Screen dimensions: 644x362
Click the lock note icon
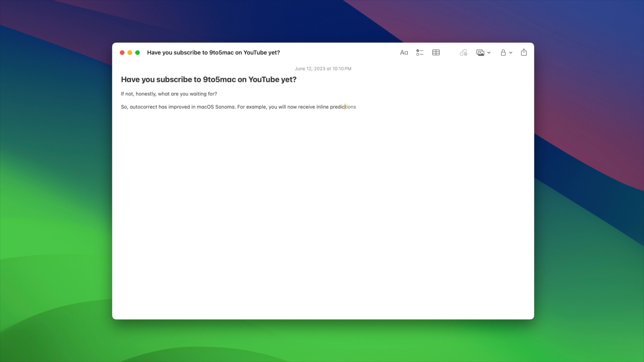503,53
